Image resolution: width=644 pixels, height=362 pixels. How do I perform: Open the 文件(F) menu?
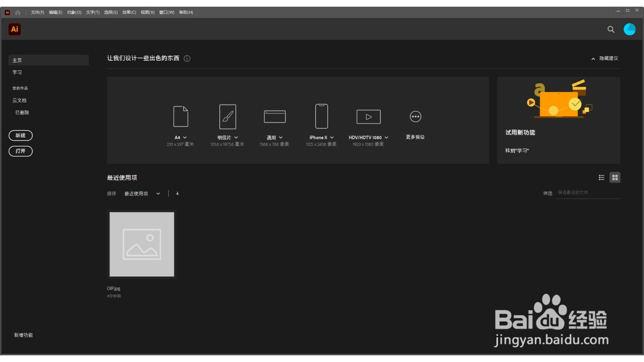tap(37, 12)
